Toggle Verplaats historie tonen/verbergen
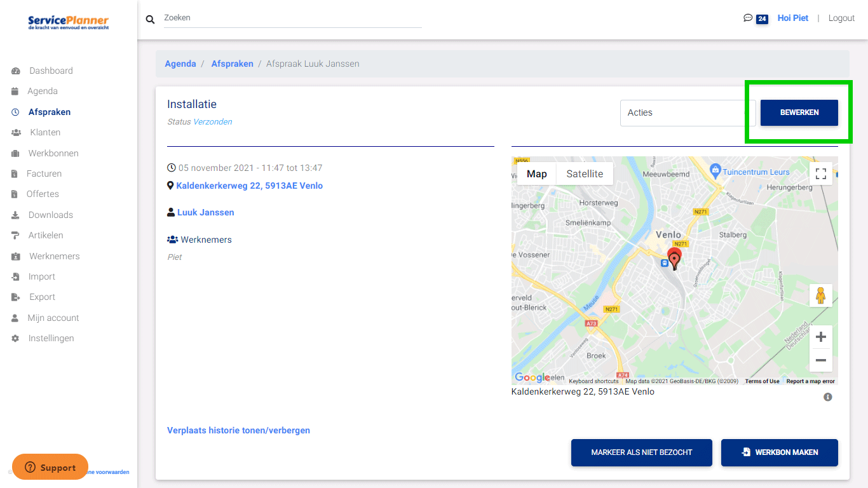This screenshot has width=868, height=488. click(x=238, y=430)
